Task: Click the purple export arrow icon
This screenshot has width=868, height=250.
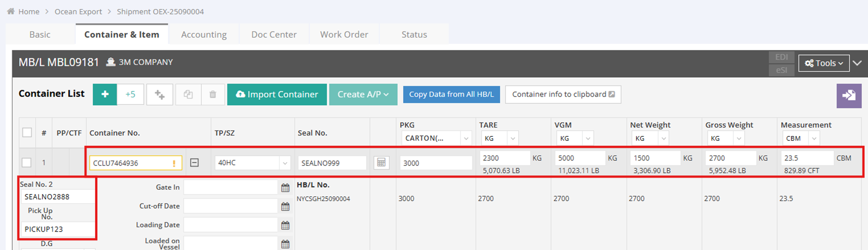Action: [849, 96]
